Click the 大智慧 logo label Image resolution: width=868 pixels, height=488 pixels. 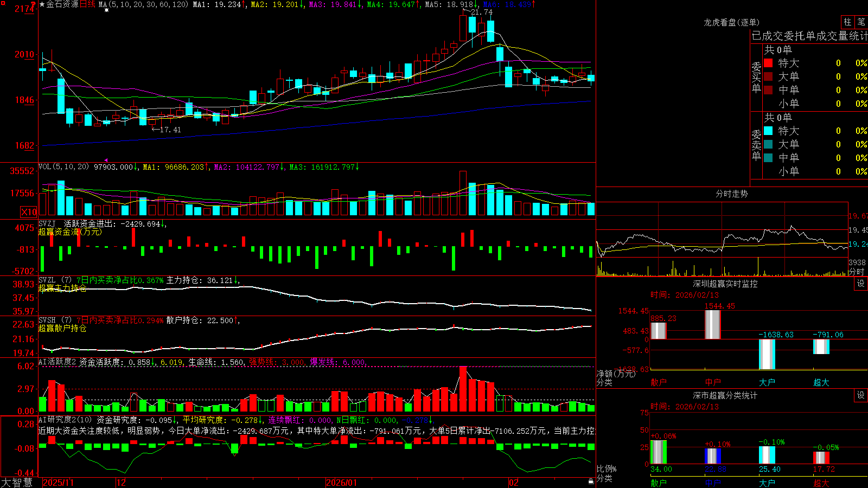[x=17, y=483]
